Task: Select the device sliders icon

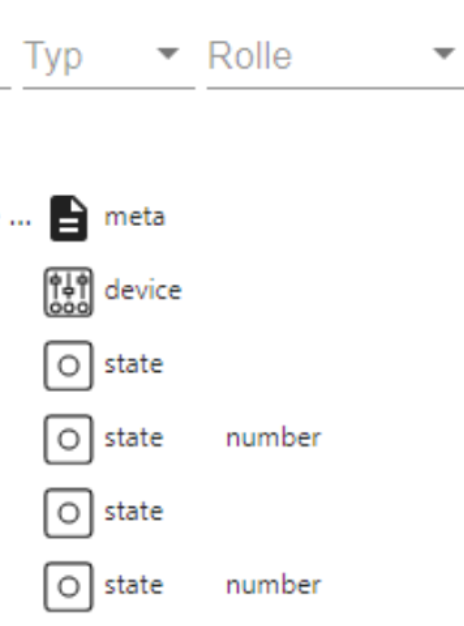Action: click(x=68, y=292)
